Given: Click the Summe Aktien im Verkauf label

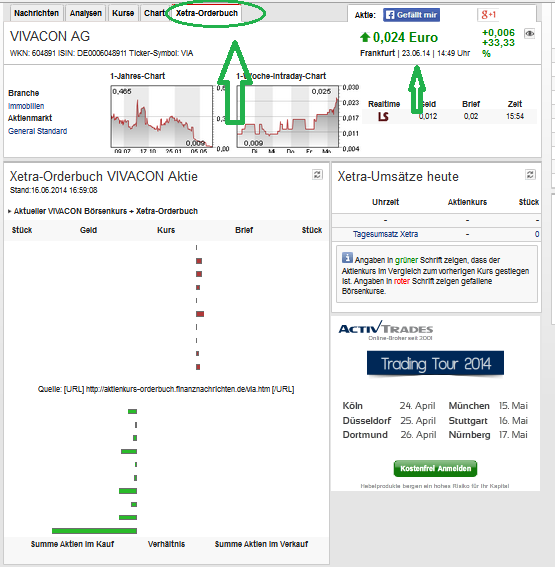Looking at the screenshot, I should 261,544.
